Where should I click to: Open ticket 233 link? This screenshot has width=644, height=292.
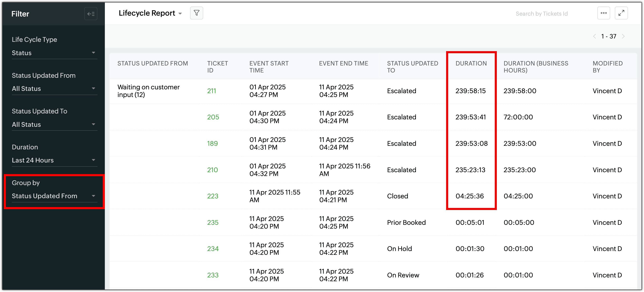[212, 275]
